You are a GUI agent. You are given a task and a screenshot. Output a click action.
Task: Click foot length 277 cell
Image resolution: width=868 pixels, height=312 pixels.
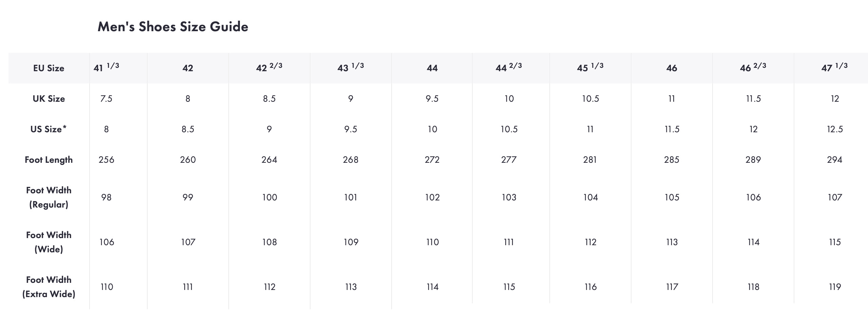[509, 160]
